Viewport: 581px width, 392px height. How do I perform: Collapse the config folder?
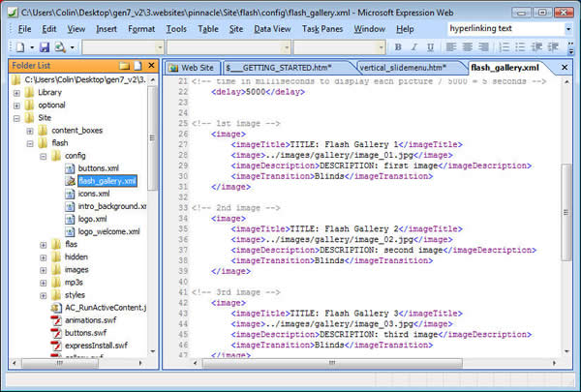click(x=43, y=155)
